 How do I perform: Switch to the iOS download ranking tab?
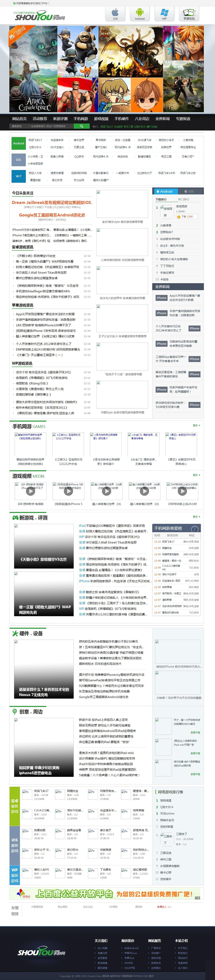pyautogui.click(x=189, y=191)
